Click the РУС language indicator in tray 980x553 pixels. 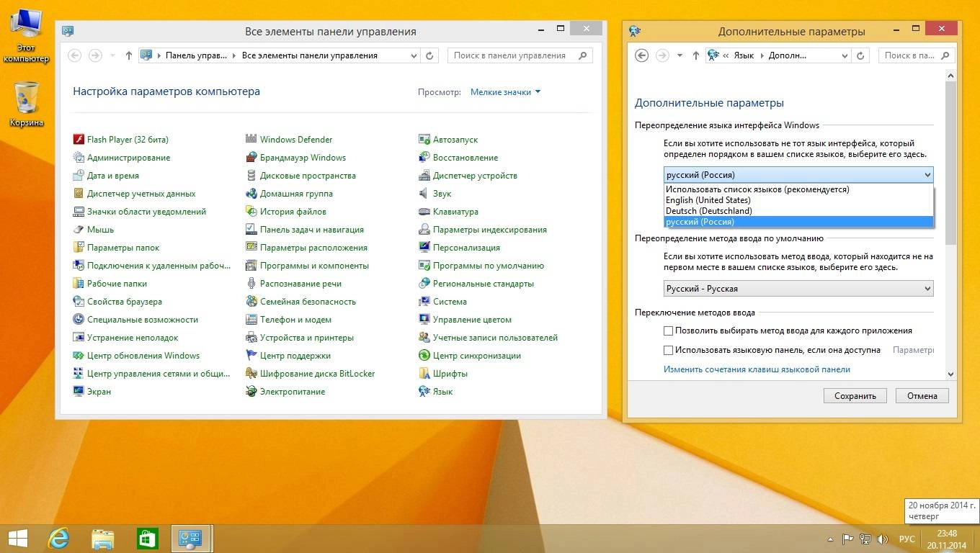pyautogui.click(x=907, y=539)
